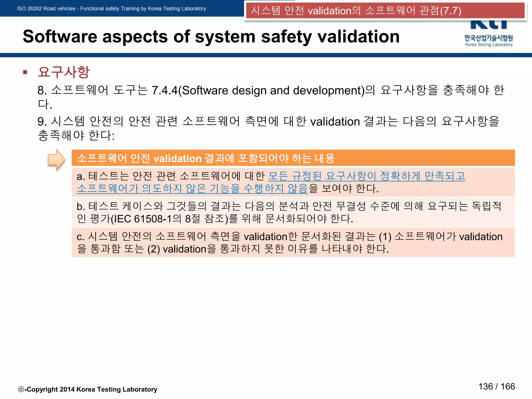Click the KTL Korea Testing Laboratory logo

coord(489,34)
